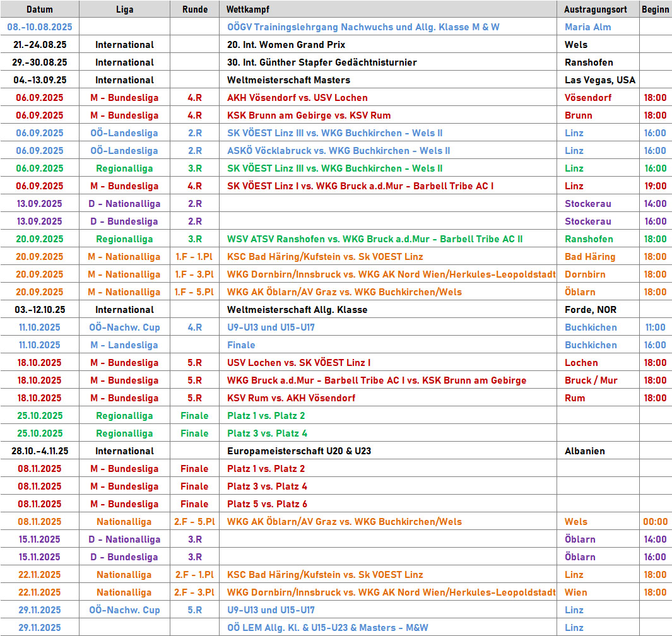672x636 pixels.
Task: Click the date 03.-12.10.25
Action: [x=39, y=309]
